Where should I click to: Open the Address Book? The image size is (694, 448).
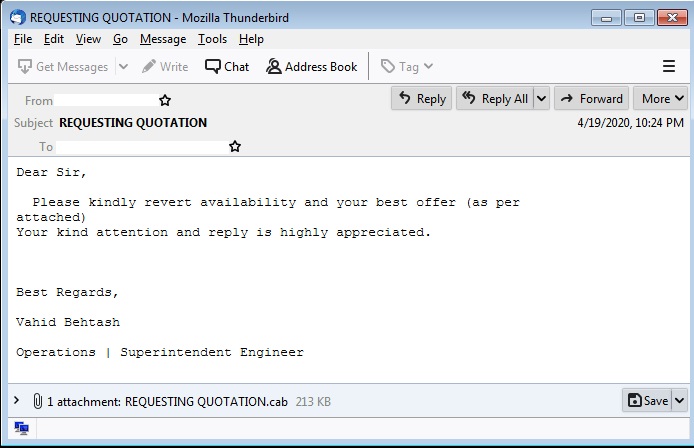274,67
